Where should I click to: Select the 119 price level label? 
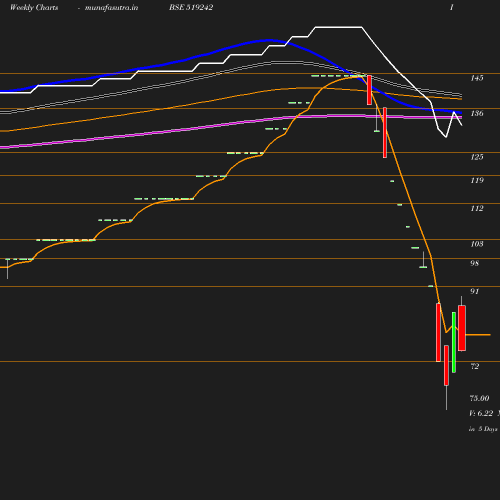[x=477, y=180]
